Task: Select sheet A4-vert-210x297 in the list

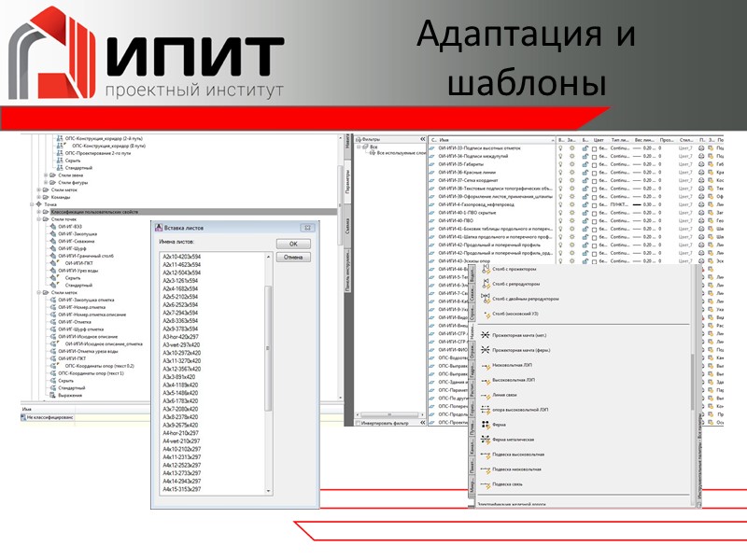Action: 181,441
